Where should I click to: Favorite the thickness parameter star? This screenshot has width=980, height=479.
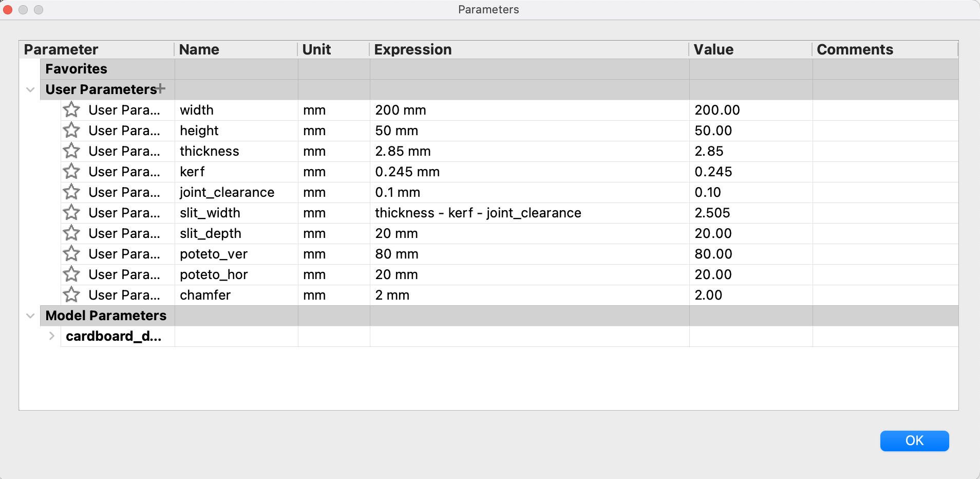(71, 151)
